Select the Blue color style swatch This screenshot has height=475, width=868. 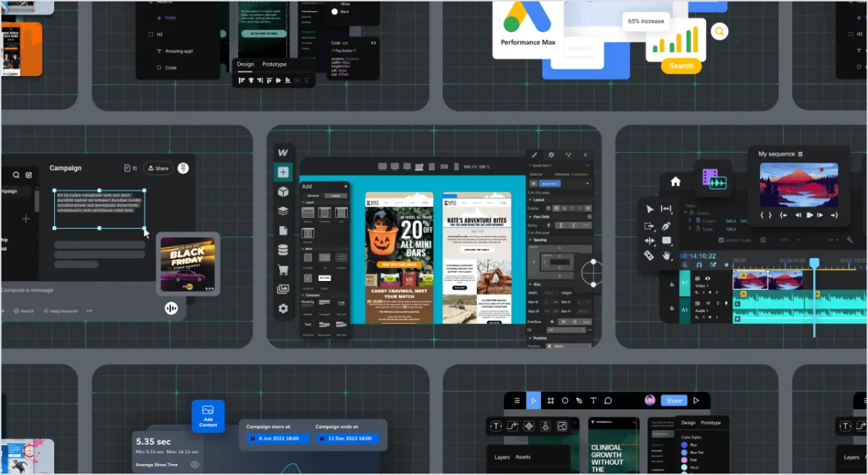point(684,445)
